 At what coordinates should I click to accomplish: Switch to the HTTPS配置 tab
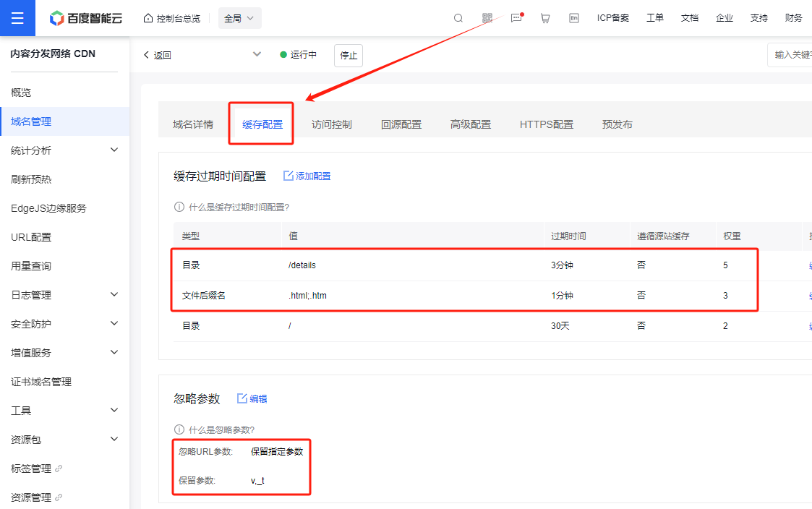point(546,124)
